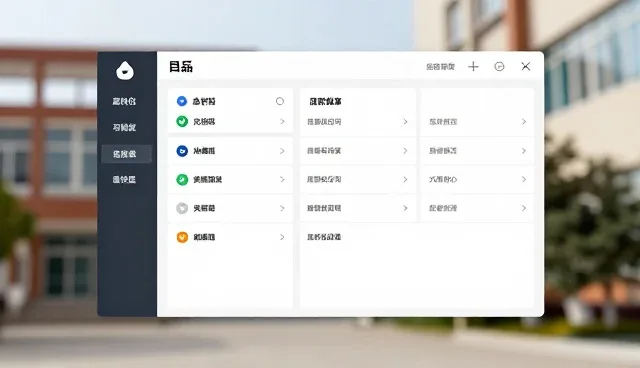Screen dimensions: 640x368
Task: Expand second chevron in the middle column
Action: [405, 151]
